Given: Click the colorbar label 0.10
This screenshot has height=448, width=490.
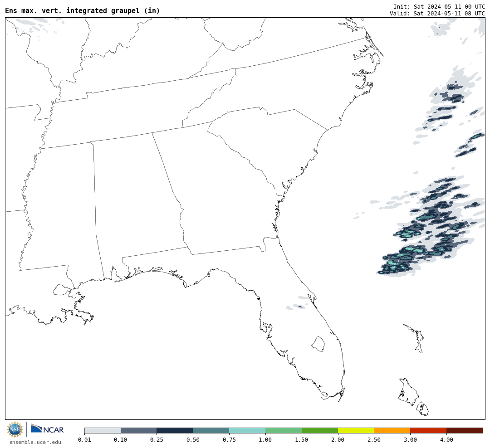Looking at the screenshot, I should pos(121,439).
